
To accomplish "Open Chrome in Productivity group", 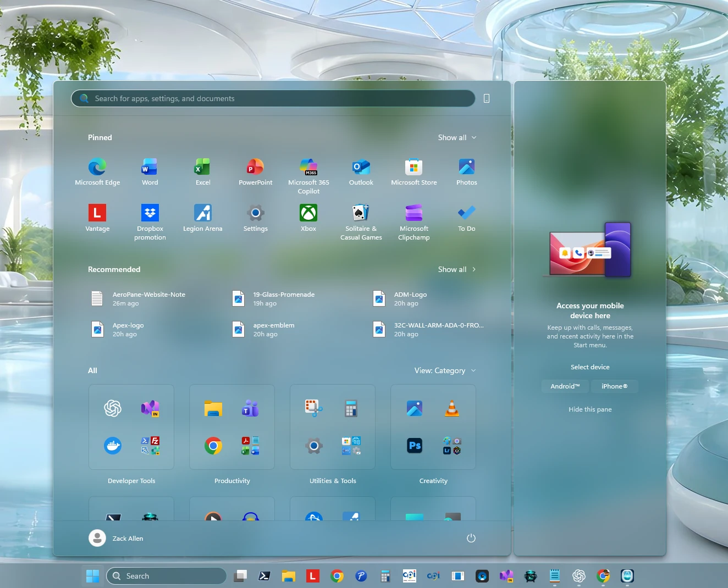I will (x=213, y=446).
